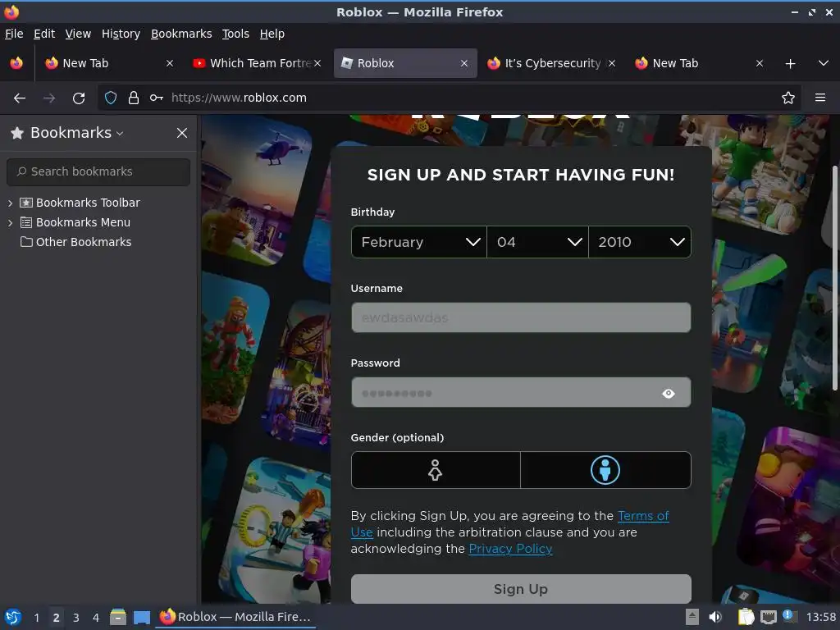Close the It's Cybersecurity tab

pos(612,63)
